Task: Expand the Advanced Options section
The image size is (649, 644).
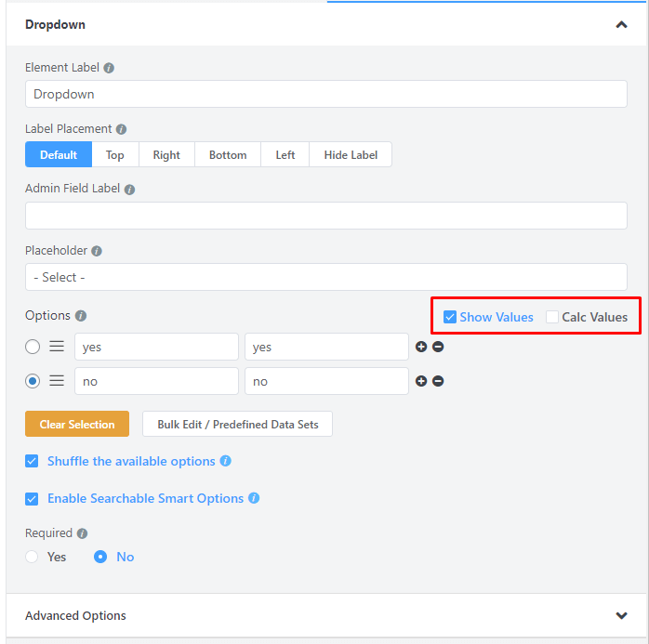Action: point(621,615)
